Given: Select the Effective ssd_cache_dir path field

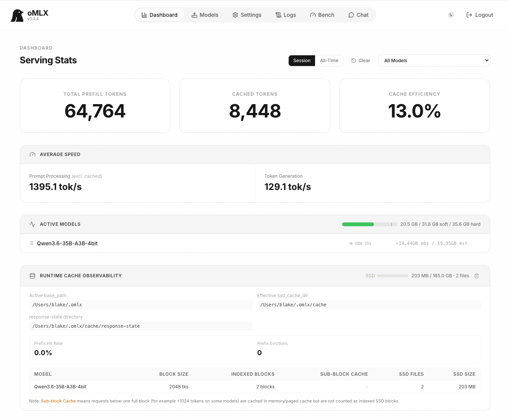Looking at the screenshot, I should [369, 305].
